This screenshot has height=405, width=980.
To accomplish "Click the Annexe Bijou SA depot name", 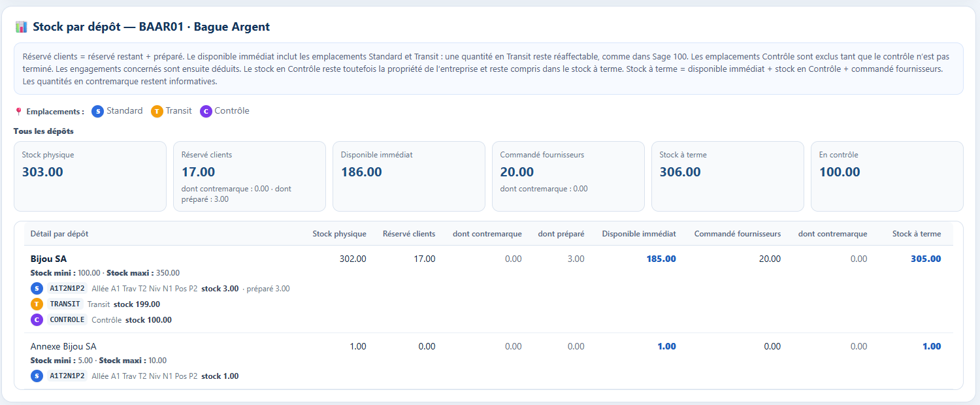I will tap(63, 346).
